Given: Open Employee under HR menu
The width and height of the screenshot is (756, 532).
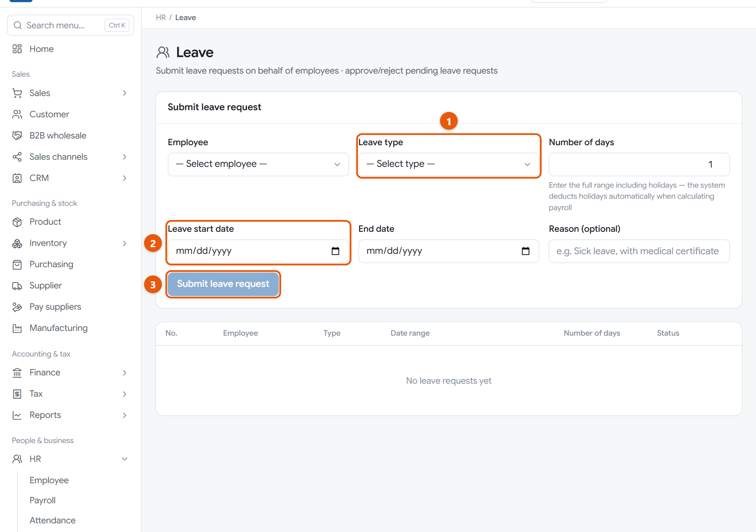Looking at the screenshot, I should pos(49,480).
